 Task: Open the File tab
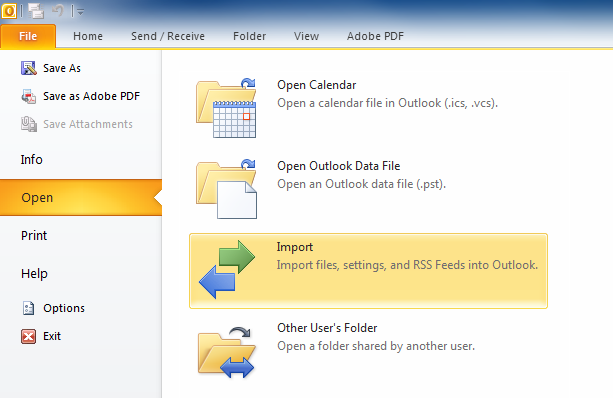pyautogui.click(x=28, y=36)
